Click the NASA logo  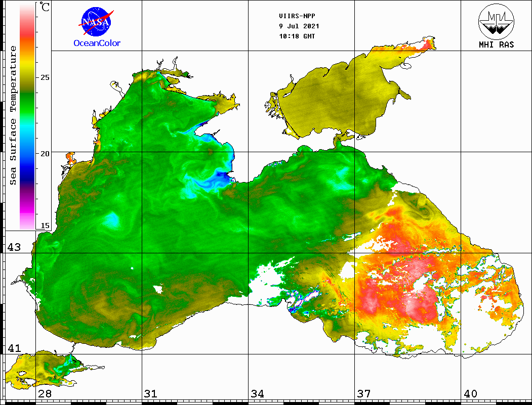coord(96,22)
